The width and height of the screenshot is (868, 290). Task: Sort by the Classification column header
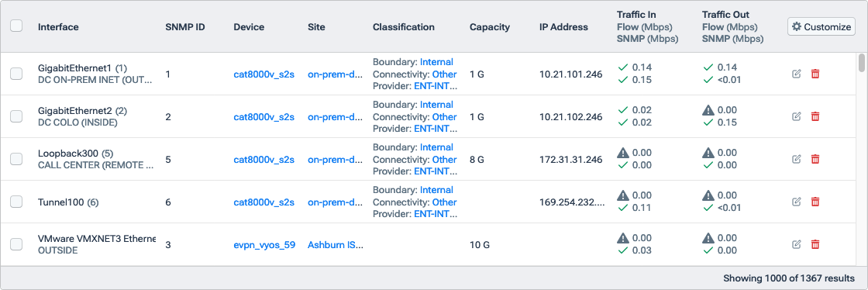[404, 26]
